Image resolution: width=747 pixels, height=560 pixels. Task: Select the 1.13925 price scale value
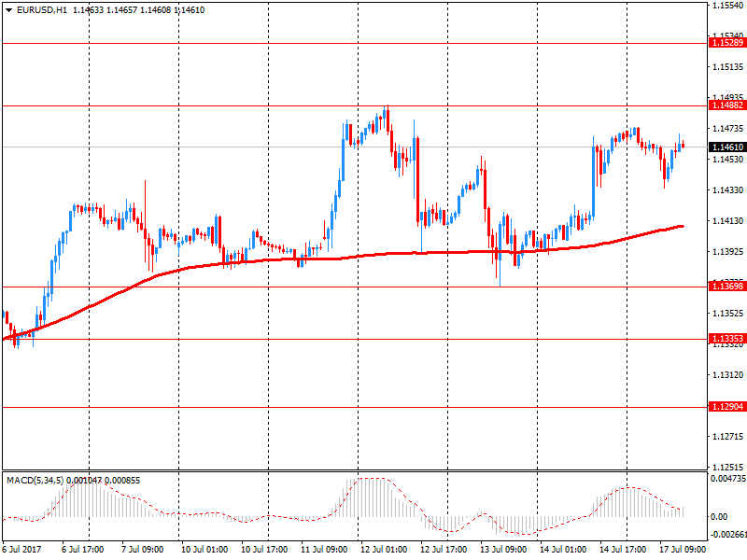tap(727, 251)
